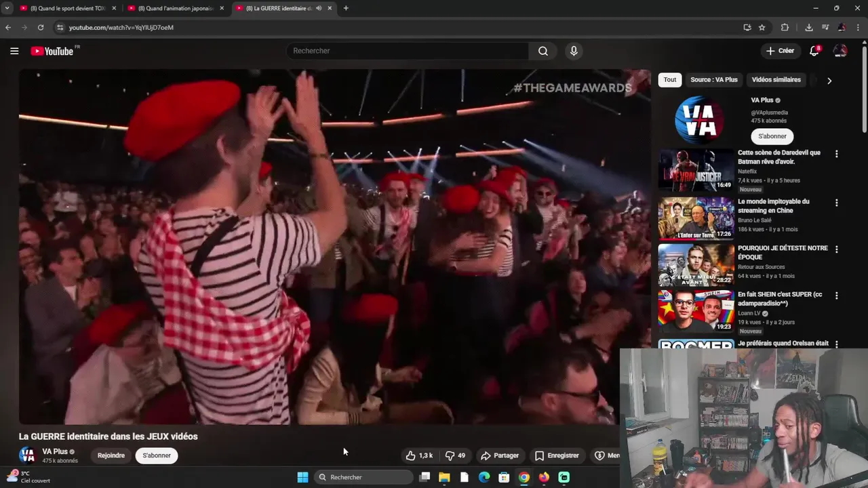
Task: Click S'abonner below the video
Action: [157, 455]
